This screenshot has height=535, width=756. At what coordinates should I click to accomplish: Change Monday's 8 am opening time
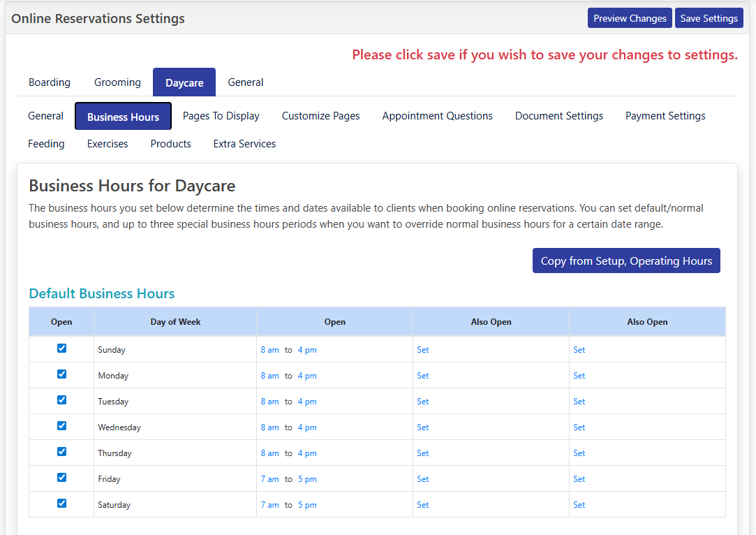pyautogui.click(x=270, y=376)
